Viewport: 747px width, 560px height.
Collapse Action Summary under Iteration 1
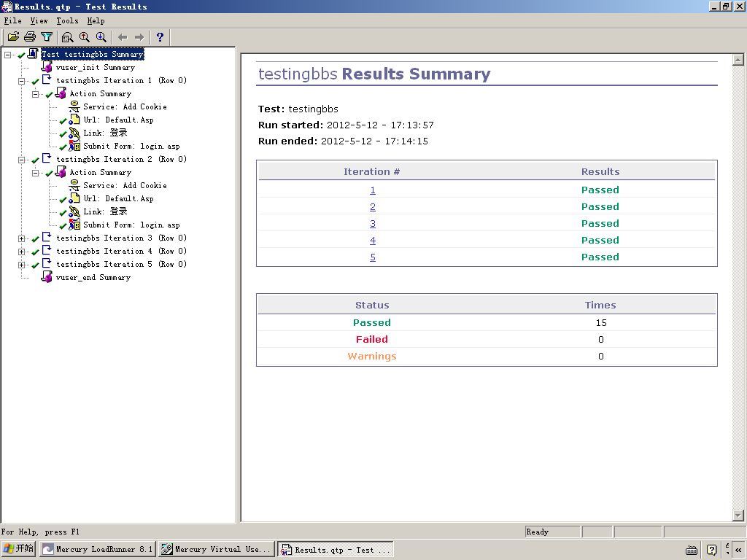click(x=35, y=94)
